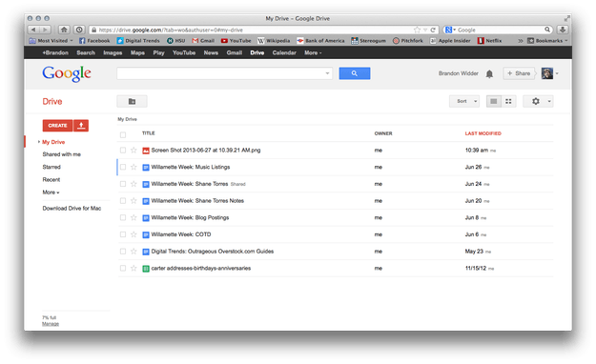The image size is (596, 364).
Task: Check the Digital Trends Overstock Guides box
Action: tap(123, 252)
